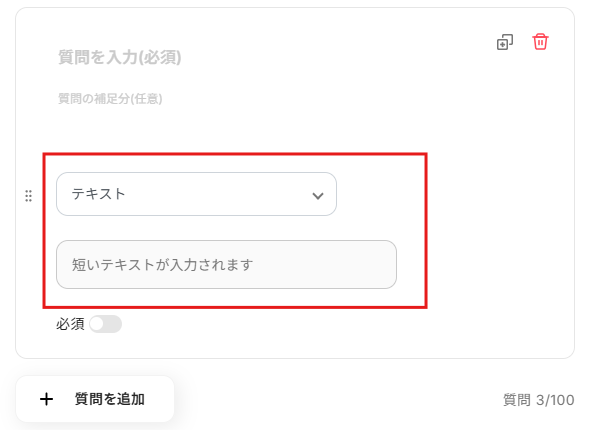Click the chevron arrow in テキスト dropdown
This screenshot has width=613, height=430.
pyautogui.click(x=318, y=195)
